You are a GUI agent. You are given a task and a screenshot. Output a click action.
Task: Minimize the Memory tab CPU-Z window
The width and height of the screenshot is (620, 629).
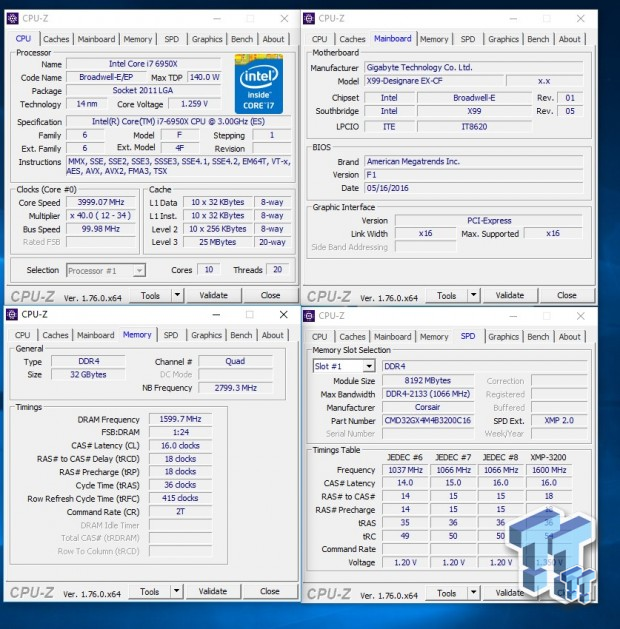pos(216,314)
